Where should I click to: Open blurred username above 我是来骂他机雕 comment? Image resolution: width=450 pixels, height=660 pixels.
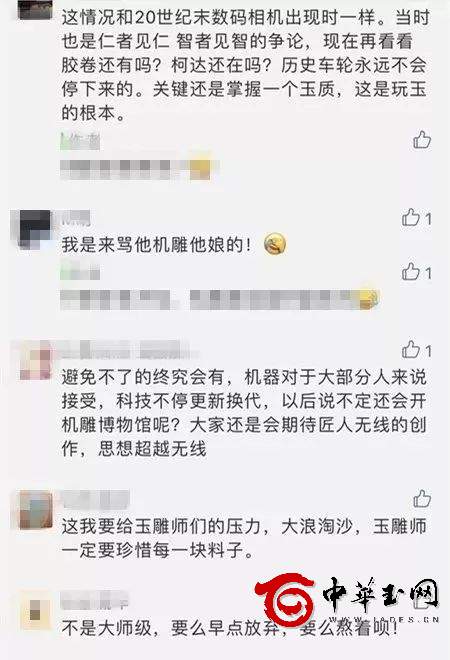(76, 217)
